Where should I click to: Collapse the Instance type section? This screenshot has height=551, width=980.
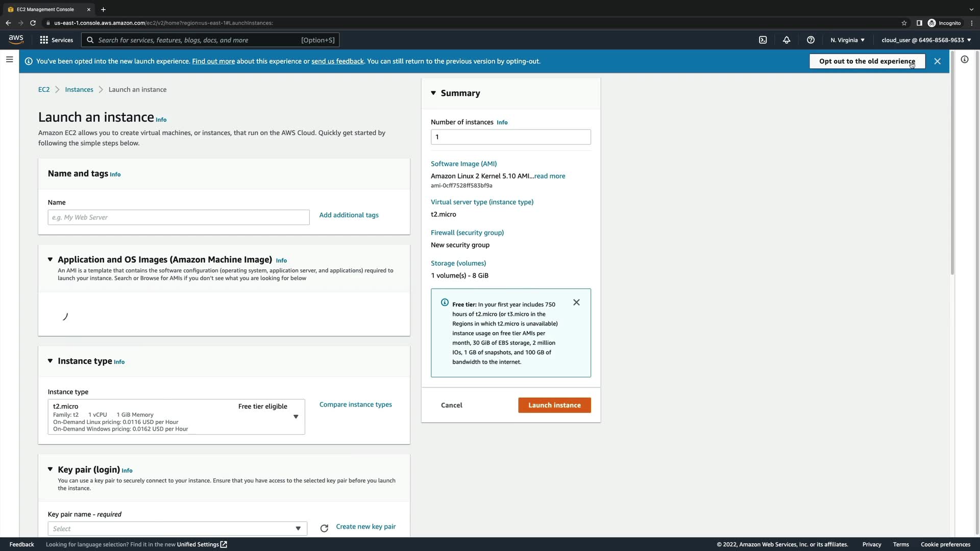point(50,361)
